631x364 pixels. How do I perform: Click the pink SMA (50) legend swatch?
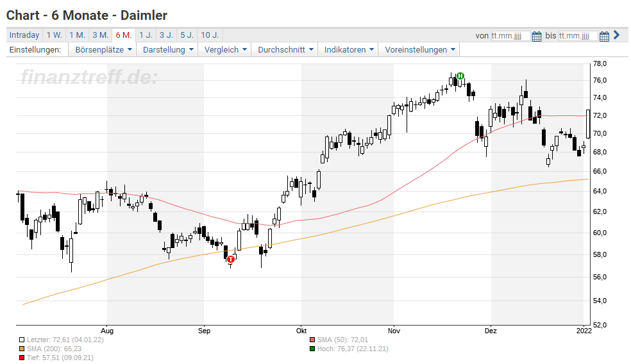click(312, 340)
